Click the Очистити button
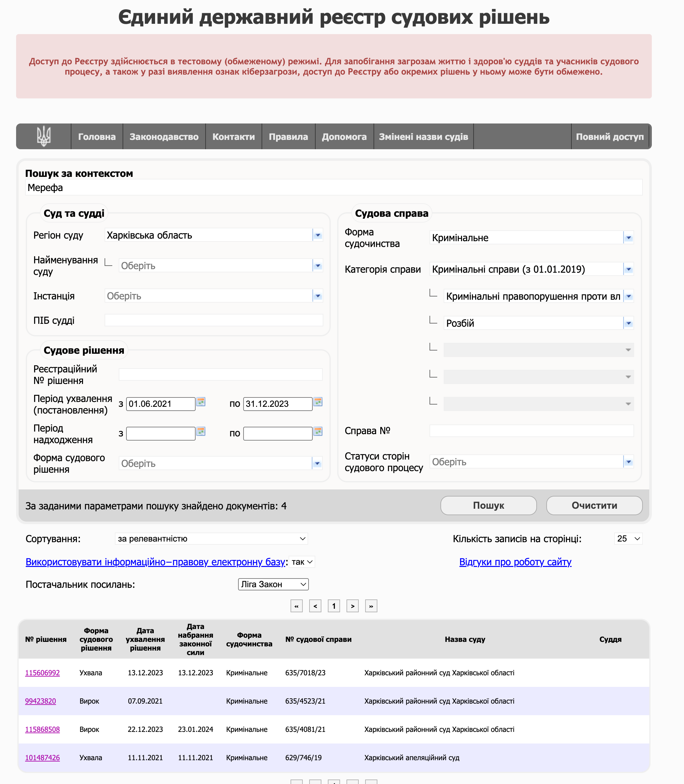684x784 pixels. [594, 506]
